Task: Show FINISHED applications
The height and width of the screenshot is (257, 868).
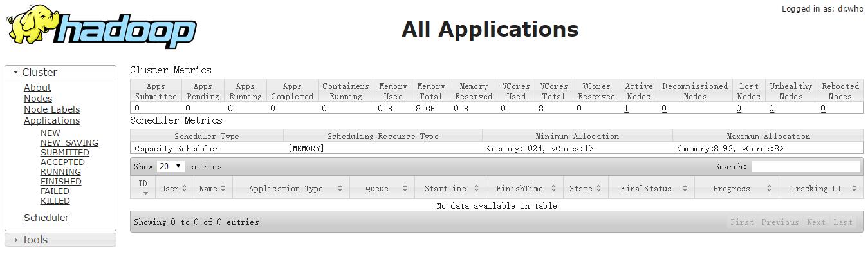Action: pyautogui.click(x=61, y=182)
